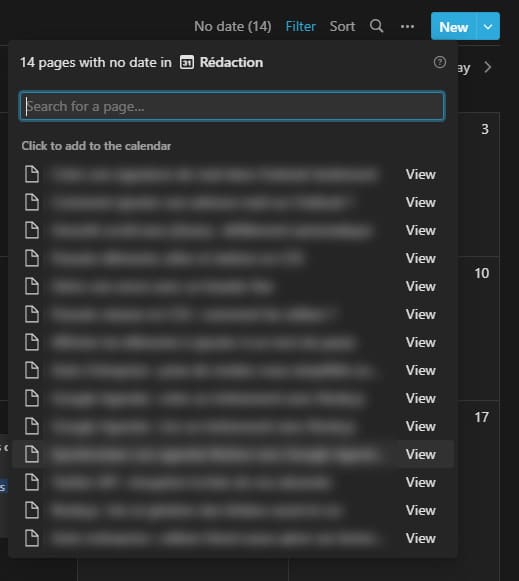Screen dimensions: 519x581
Task: Click View on the highlighted row
Action: (x=420, y=454)
